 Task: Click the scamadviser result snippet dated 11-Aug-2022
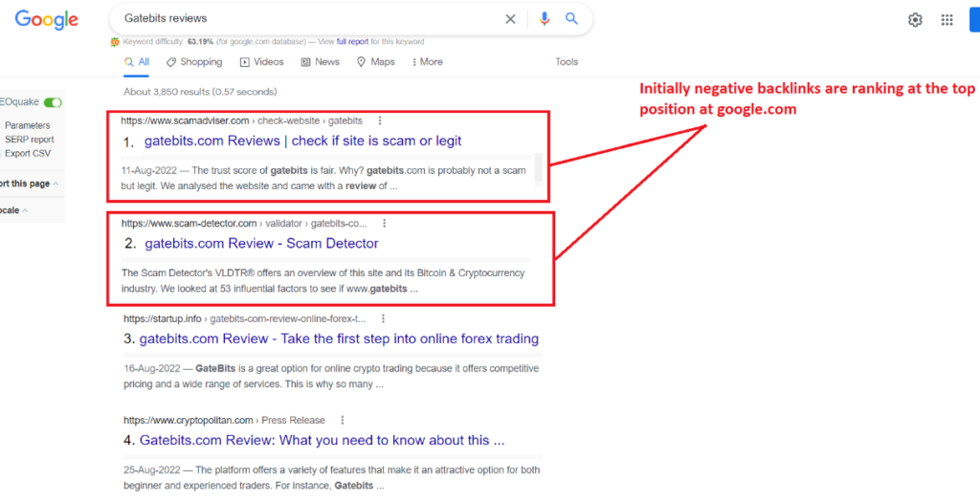pyautogui.click(x=323, y=178)
